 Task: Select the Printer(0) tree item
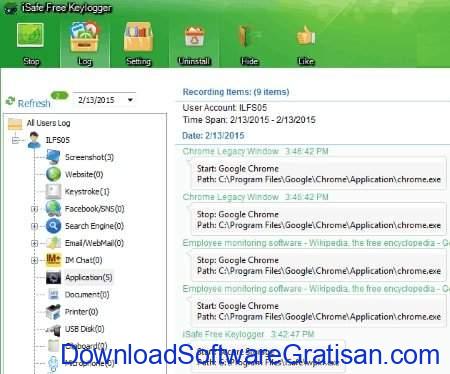(x=72, y=312)
